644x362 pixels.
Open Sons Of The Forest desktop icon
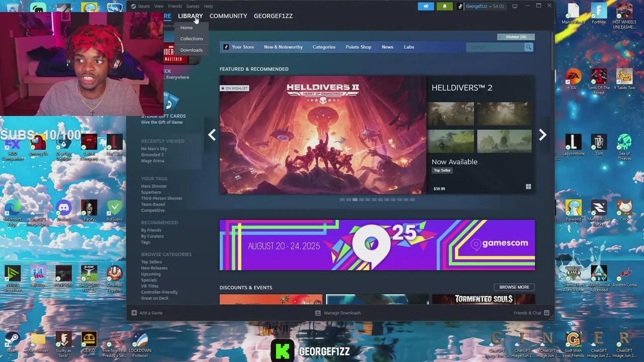599,81
